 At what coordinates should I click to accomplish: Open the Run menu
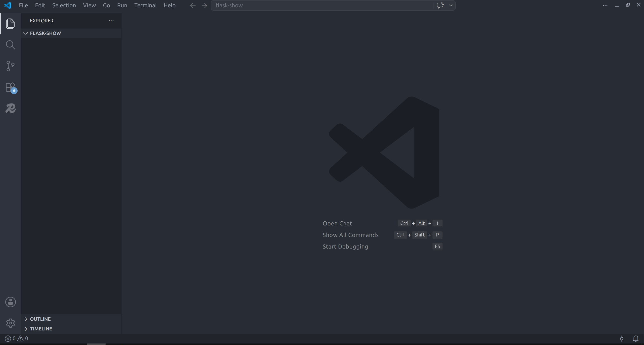[x=122, y=5]
